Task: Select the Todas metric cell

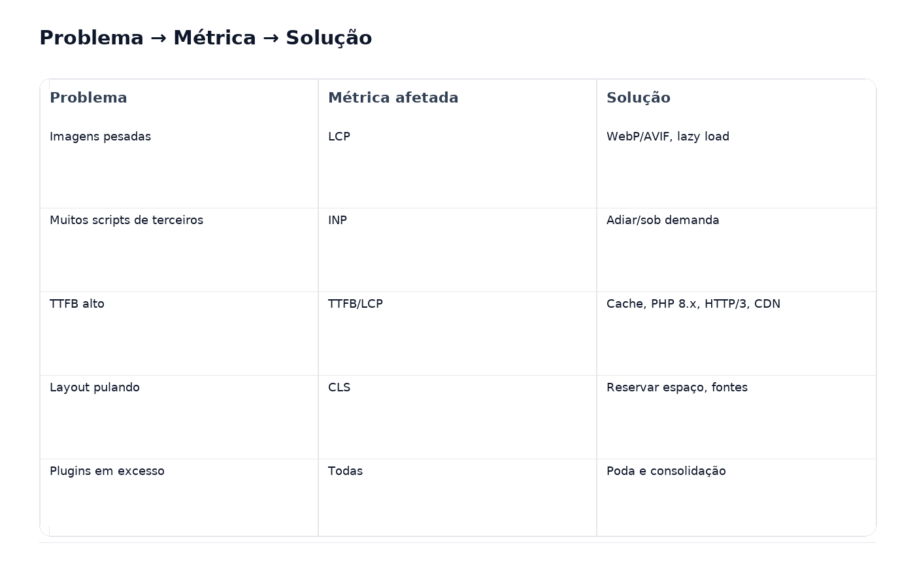Action: point(345,471)
